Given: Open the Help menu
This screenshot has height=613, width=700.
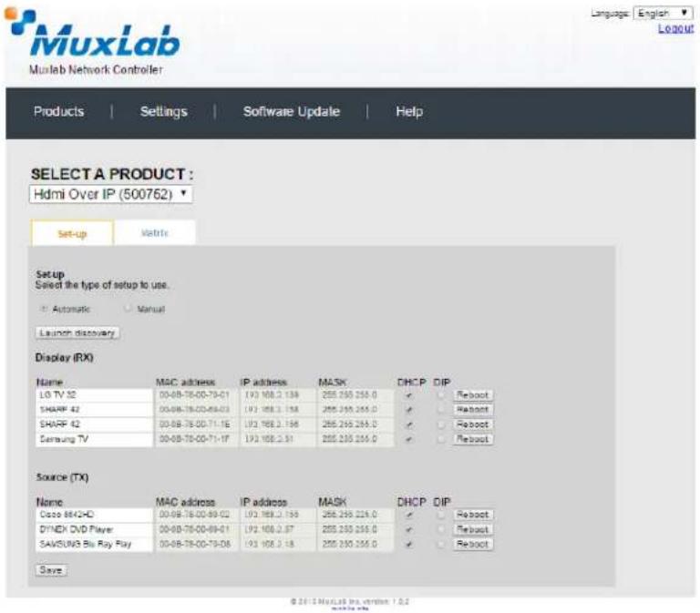Looking at the screenshot, I should pos(409,111).
